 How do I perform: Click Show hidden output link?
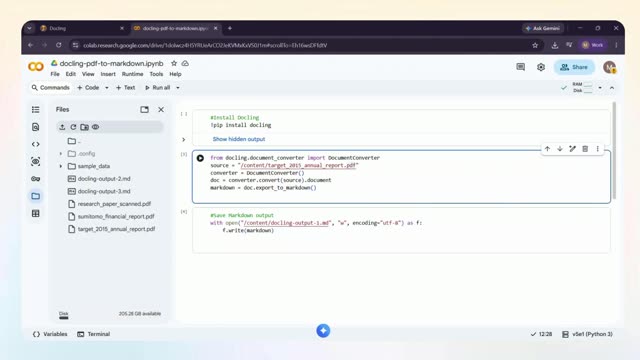point(239,139)
